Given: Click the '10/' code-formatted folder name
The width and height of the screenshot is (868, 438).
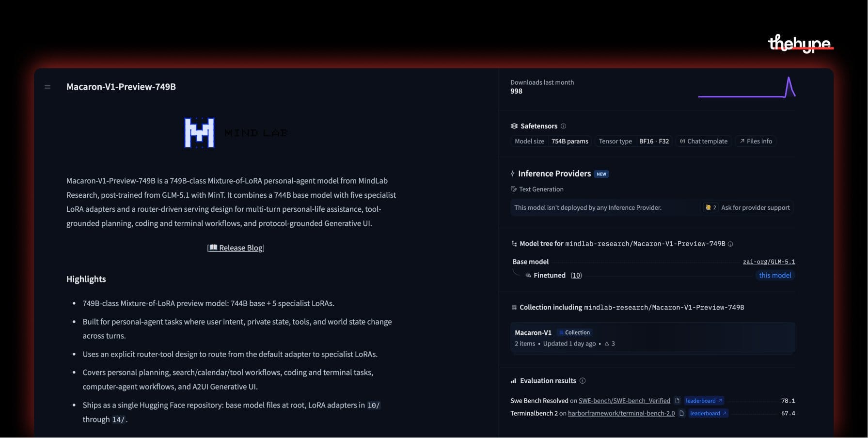Looking at the screenshot, I should 374,405.
